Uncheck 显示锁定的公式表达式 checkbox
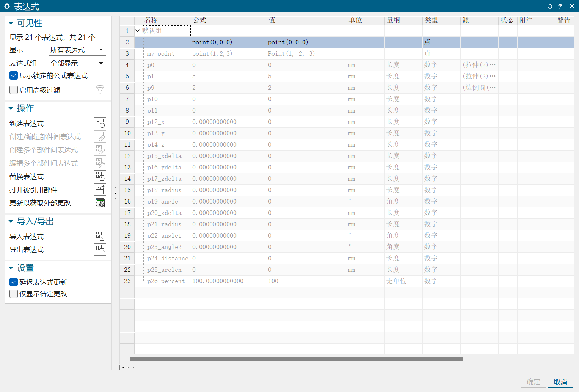The image size is (579, 392). tap(14, 76)
